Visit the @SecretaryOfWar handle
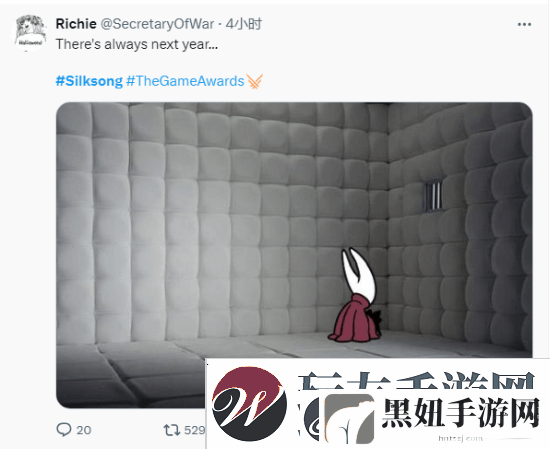Image resolution: width=550 pixels, height=449 pixels. click(x=157, y=24)
